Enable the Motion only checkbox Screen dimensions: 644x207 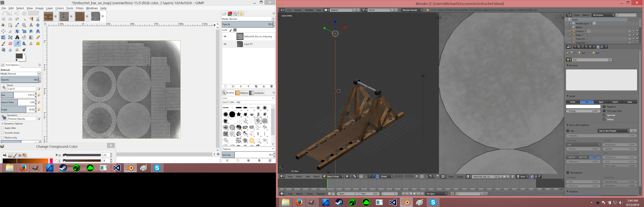point(2,138)
